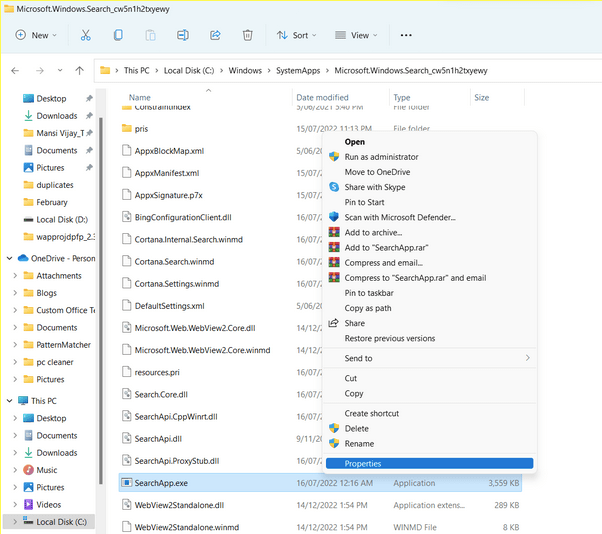Sort by Date modified column header
The image size is (602, 534).
pyautogui.click(x=322, y=98)
